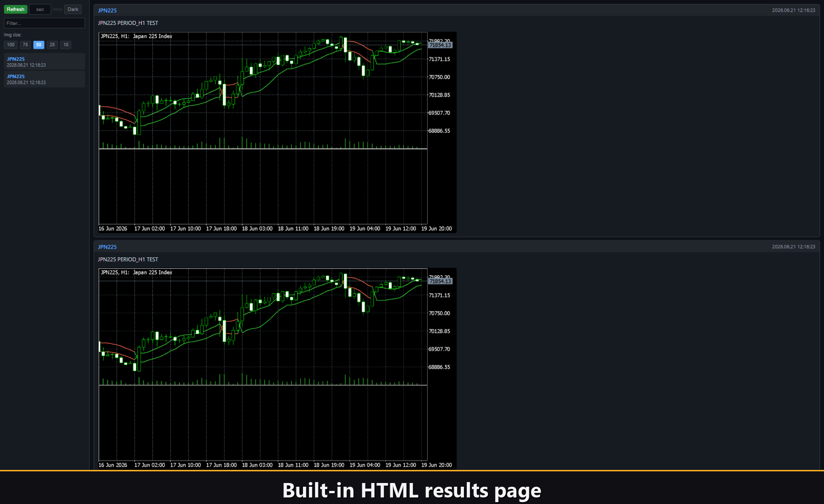Viewport: 824px width, 504px height.
Task: Click the auto-refresh toggle next to sec field
Action: pyautogui.click(x=57, y=9)
